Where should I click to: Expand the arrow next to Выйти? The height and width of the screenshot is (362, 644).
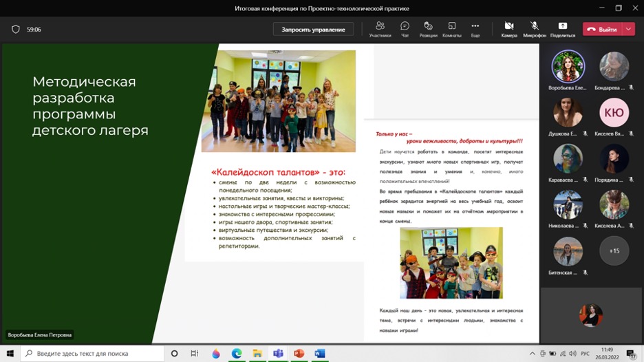pos(629,30)
